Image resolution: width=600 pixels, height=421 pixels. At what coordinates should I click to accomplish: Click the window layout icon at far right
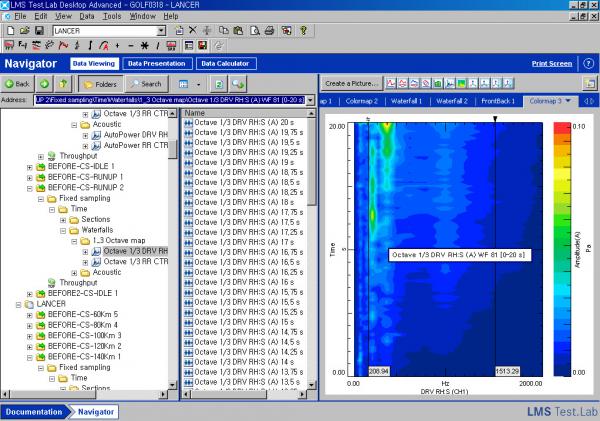click(x=590, y=83)
